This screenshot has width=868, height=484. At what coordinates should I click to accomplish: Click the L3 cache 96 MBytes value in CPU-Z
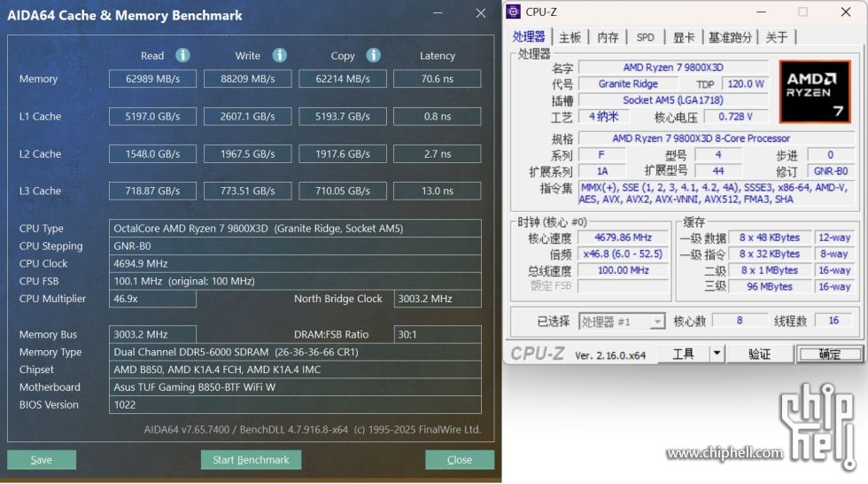(770, 286)
